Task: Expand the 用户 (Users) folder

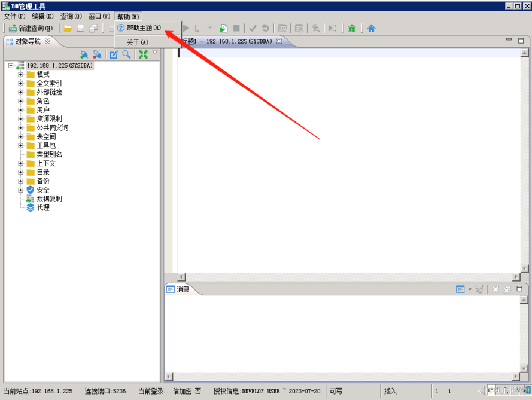Action: point(21,110)
